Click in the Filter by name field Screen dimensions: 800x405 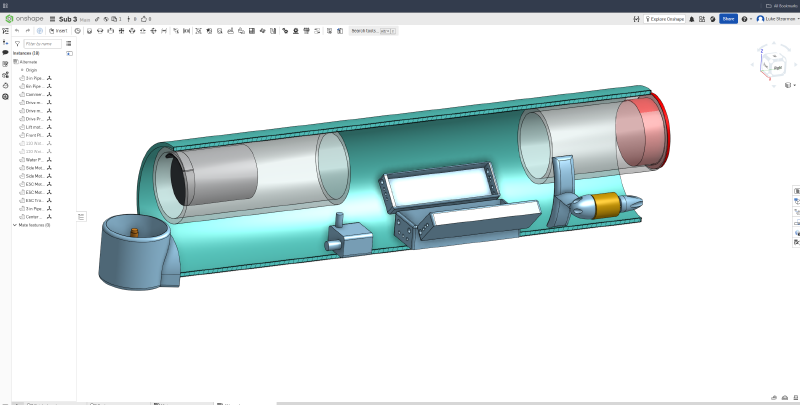[42, 44]
